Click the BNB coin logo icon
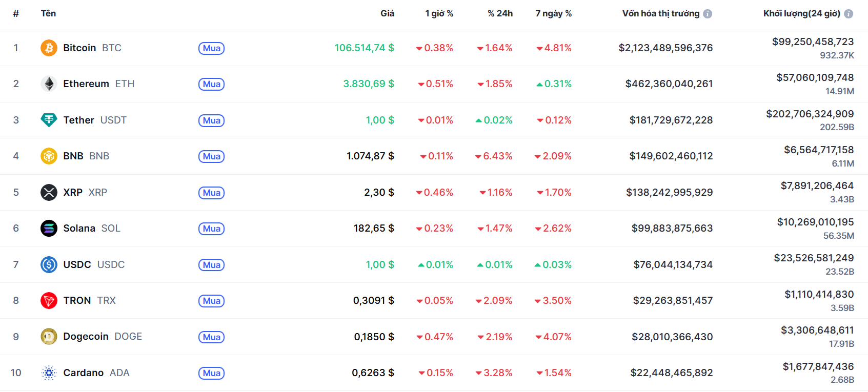The width and height of the screenshot is (868, 392). pos(49,156)
